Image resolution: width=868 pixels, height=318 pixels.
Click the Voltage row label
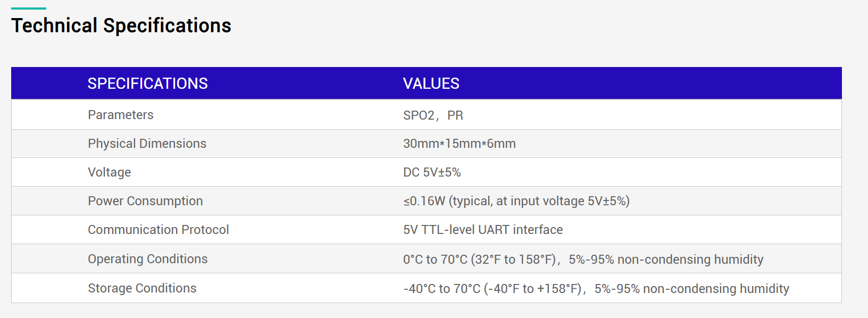[x=109, y=172]
